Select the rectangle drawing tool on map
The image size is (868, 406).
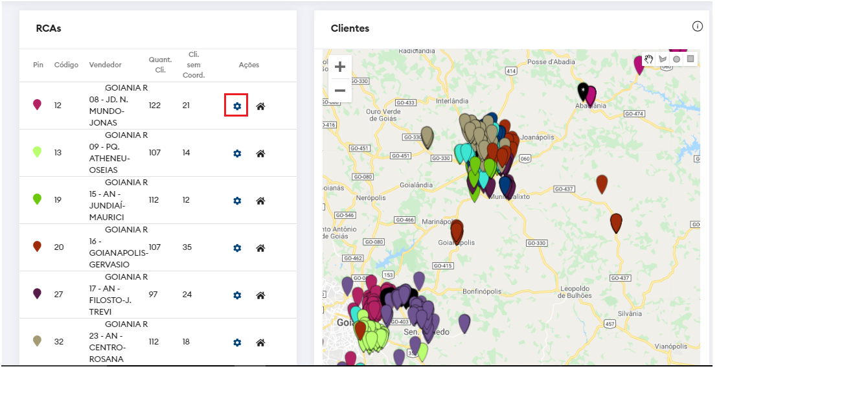tap(691, 59)
